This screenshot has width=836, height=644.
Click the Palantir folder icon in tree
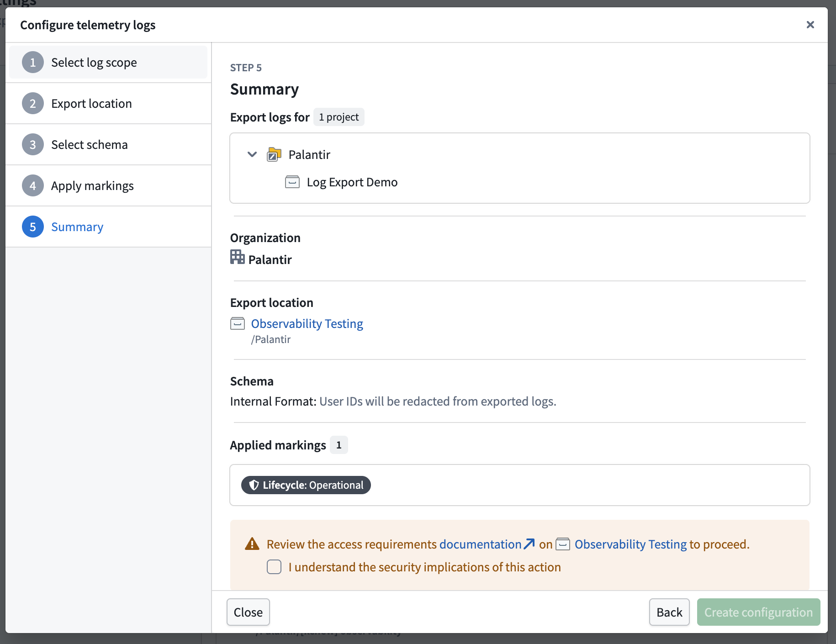coord(274,154)
